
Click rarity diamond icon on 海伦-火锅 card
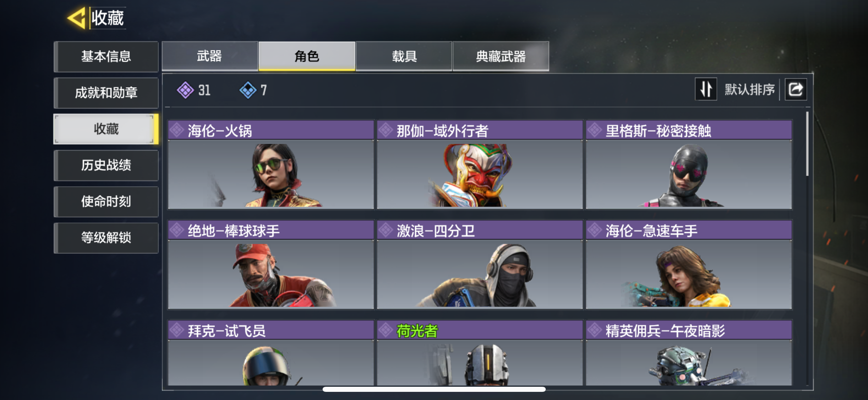(x=177, y=130)
